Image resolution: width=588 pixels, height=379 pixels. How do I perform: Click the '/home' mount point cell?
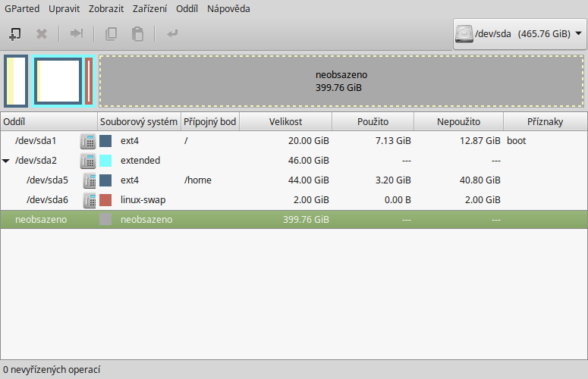197,180
